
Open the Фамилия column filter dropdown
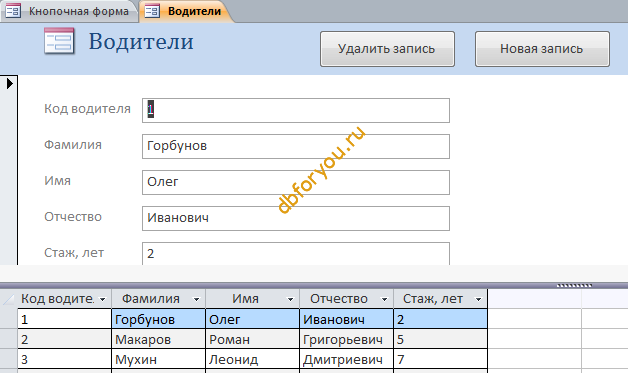(x=197, y=299)
